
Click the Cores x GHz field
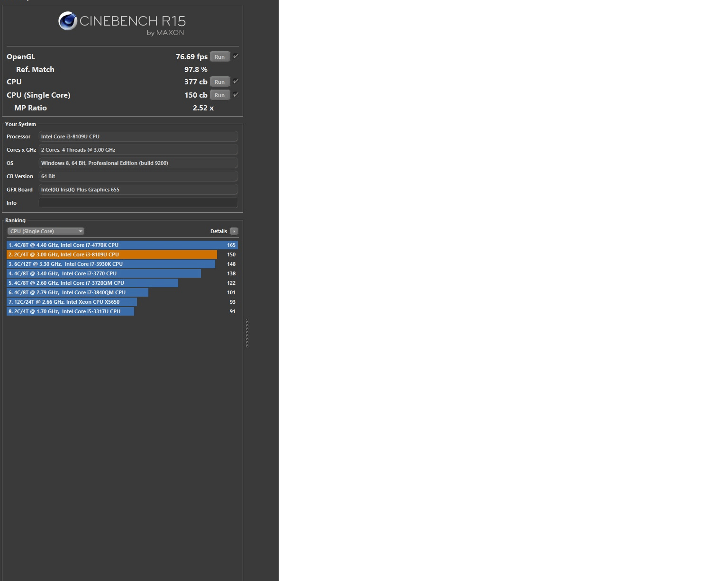coord(138,150)
